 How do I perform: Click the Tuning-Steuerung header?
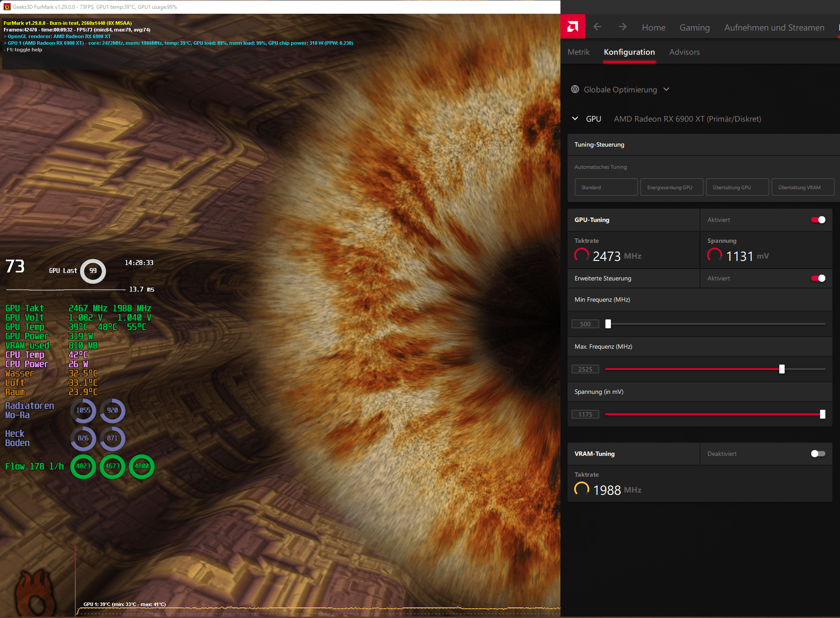point(704,144)
